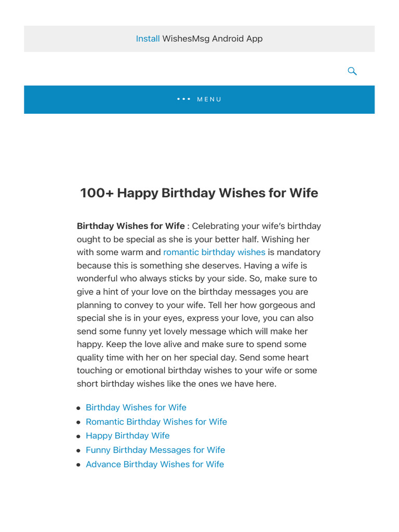Click the 100+ Happy Birthday Wishes heading
Image resolution: width=399 pixels, height=532 pixels.
(199, 193)
